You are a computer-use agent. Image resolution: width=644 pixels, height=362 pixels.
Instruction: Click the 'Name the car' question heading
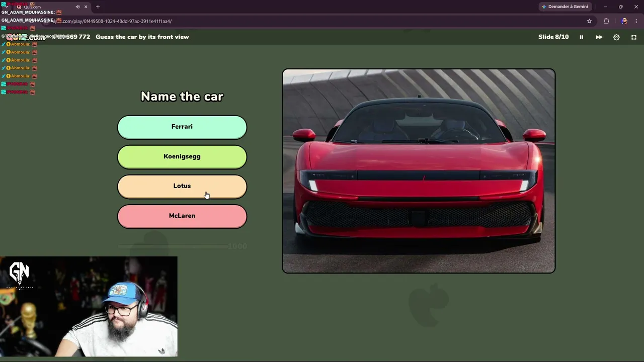tap(182, 97)
